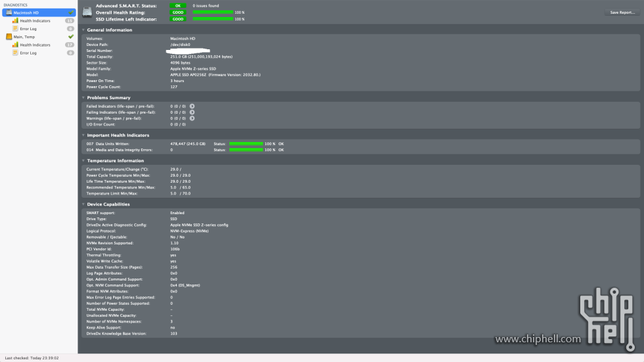Click the Power On Time '3 hours' value

click(x=177, y=81)
